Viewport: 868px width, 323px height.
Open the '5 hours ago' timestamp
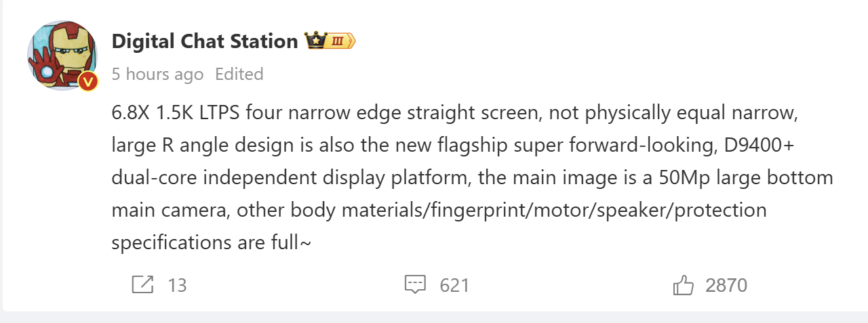tap(157, 74)
